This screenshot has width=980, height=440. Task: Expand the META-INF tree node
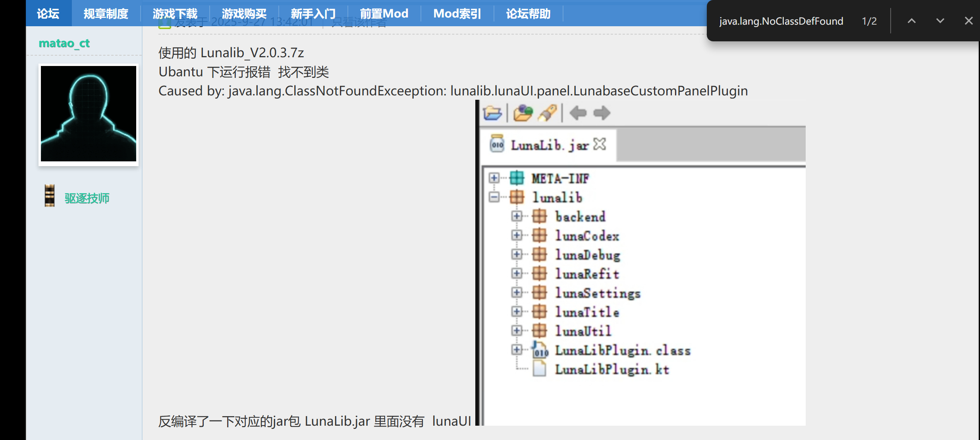[494, 178]
